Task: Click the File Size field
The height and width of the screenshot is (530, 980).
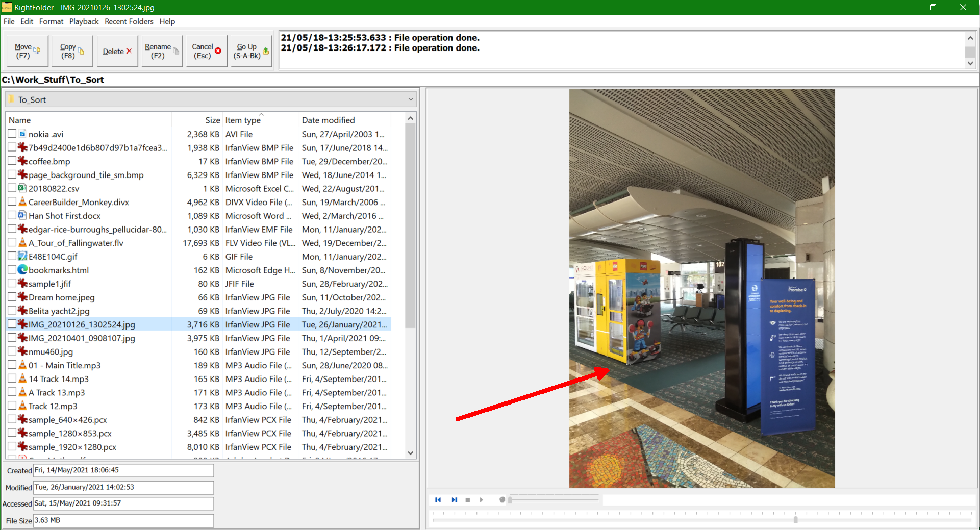Action: (x=123, y=520)
